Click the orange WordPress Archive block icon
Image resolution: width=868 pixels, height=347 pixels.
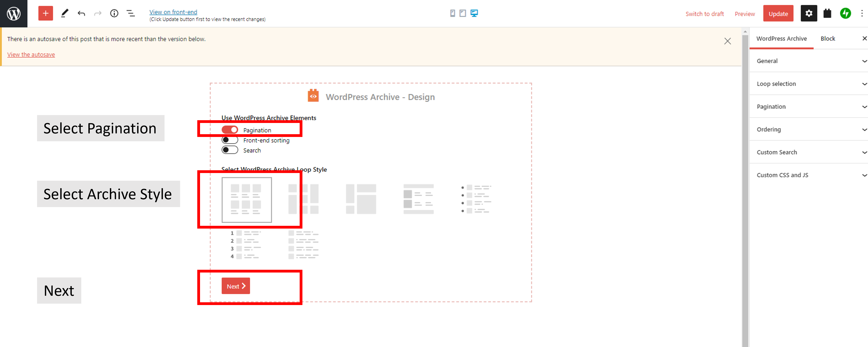[313, 96]
